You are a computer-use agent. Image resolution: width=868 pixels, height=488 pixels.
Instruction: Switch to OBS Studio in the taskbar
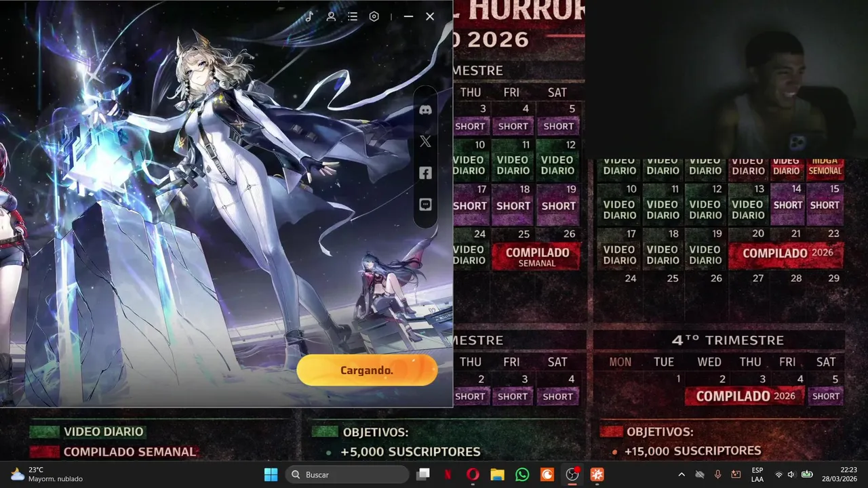point(572,474)
